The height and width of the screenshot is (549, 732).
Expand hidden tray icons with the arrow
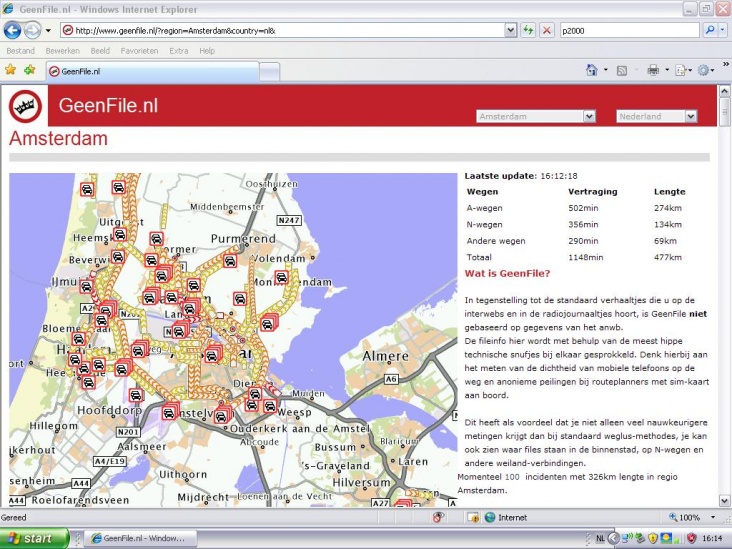coord(613,538)
